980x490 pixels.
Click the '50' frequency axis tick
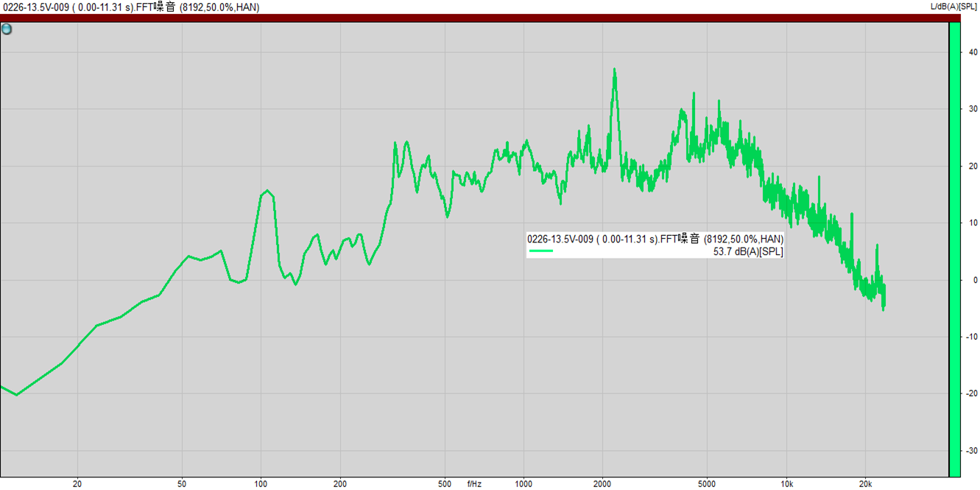[182, 484]
